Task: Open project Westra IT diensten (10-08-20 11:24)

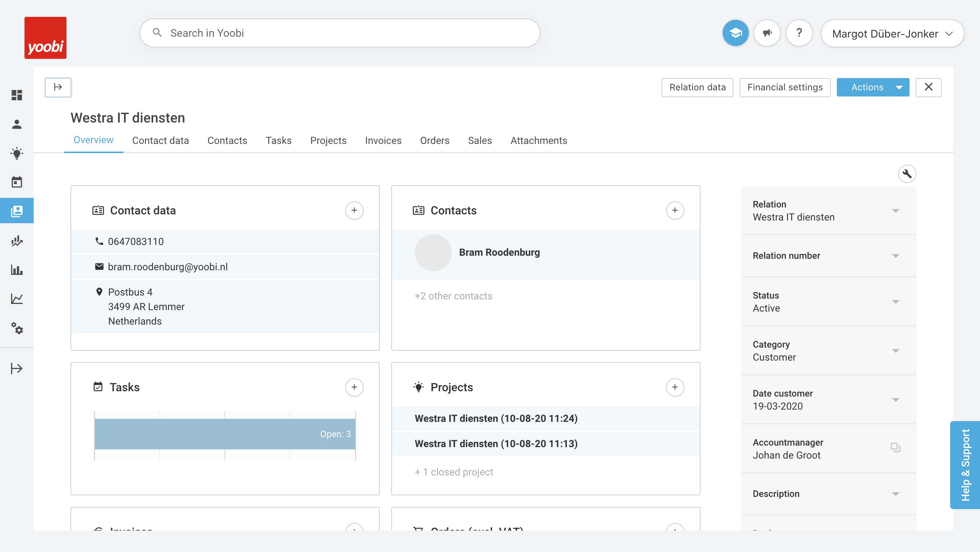Action: click(546, 418)
